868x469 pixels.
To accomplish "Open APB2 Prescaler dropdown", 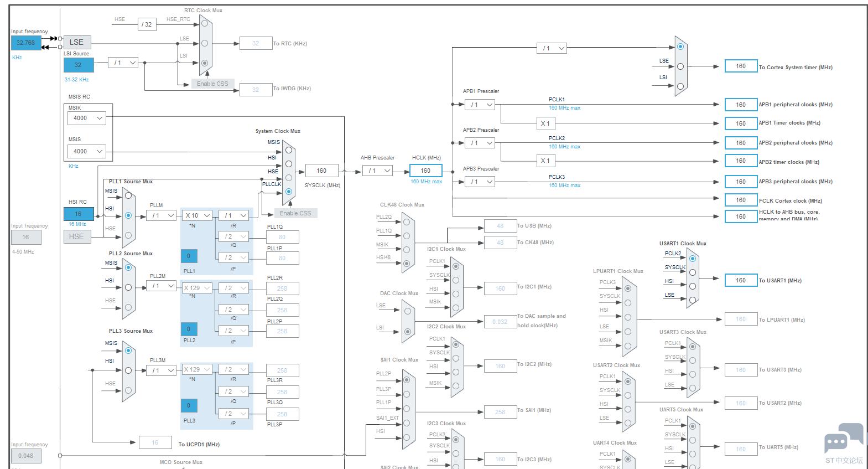I will coord(480,143).
